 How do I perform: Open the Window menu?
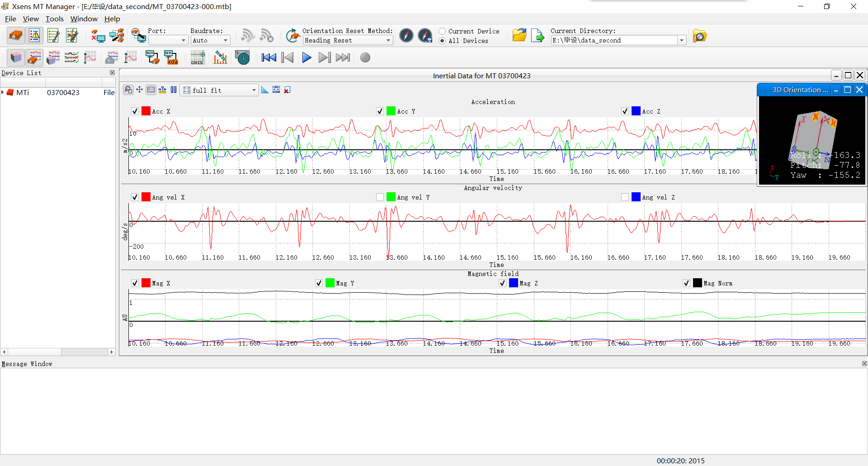click(84, 19)
